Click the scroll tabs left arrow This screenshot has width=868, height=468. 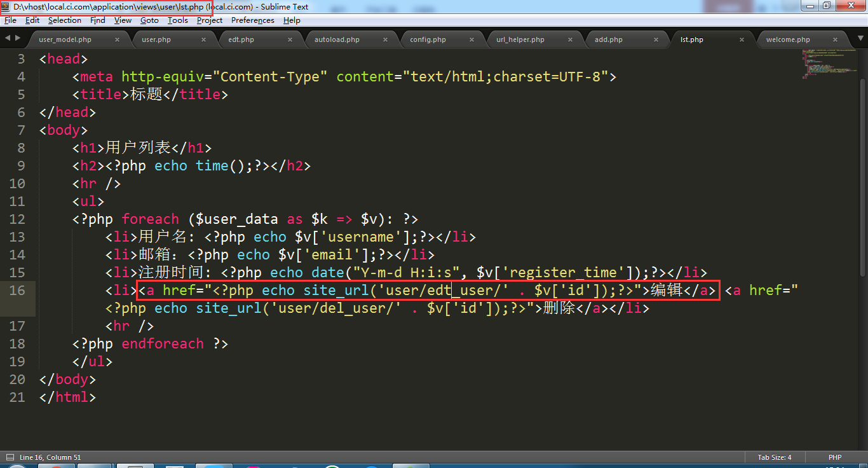point(8,38)
